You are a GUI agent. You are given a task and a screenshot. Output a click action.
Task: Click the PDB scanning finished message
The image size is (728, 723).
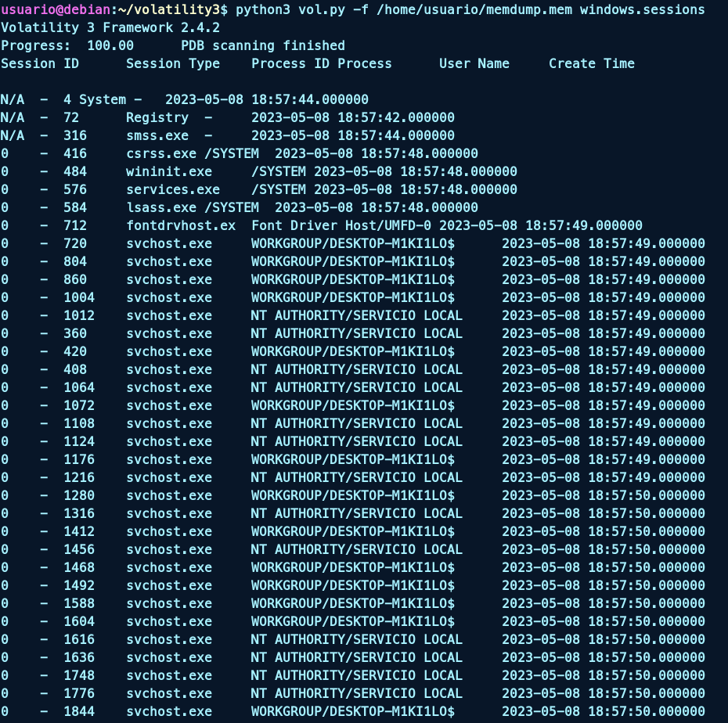click(262, 45)
